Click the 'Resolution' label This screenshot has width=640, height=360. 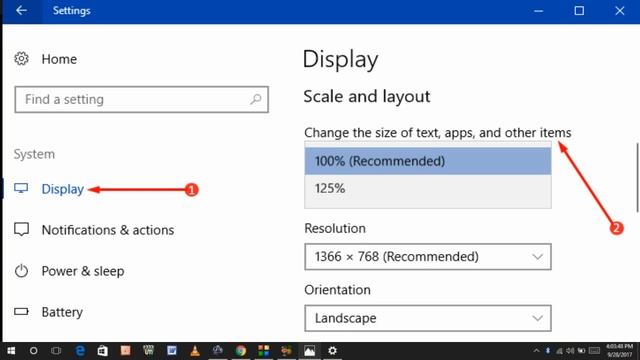335,228
